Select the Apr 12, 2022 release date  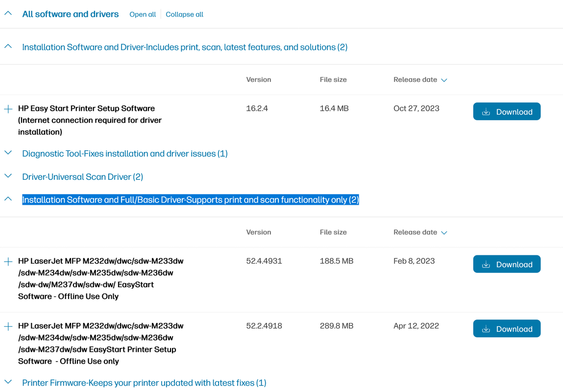(416, 326)
